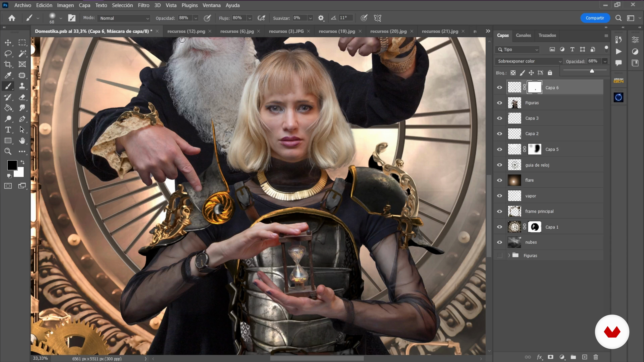Toggle Quick Mask mode
The image size is (644, 362).
coord(8,186)
